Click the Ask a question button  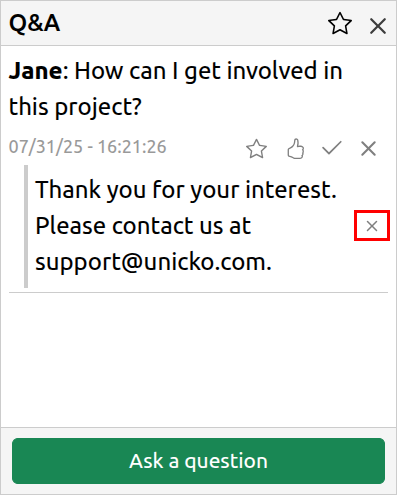[x=198, y=461]
